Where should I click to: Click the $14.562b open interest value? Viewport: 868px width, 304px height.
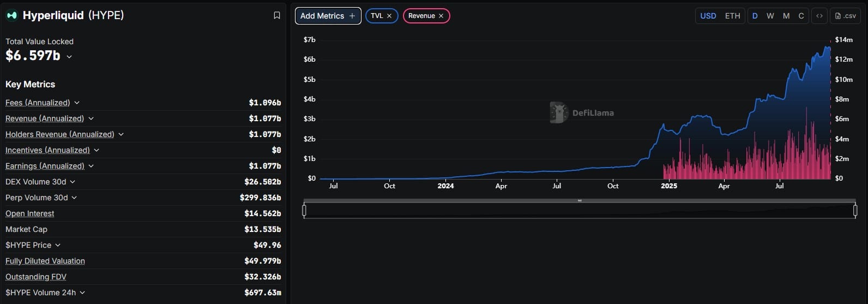pyautogui.click(x=263, y=213)
